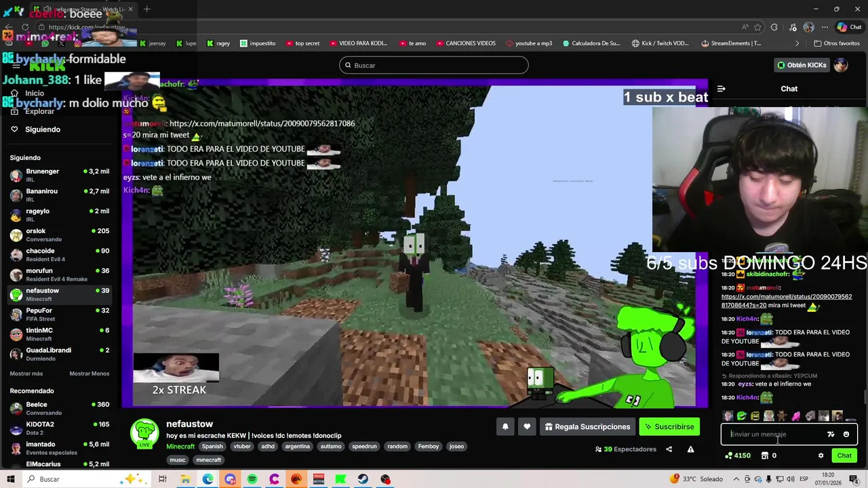Open tintinMC channel in the sidebar
This screenshot has height=488, width=868.
[x=60, y=334]
